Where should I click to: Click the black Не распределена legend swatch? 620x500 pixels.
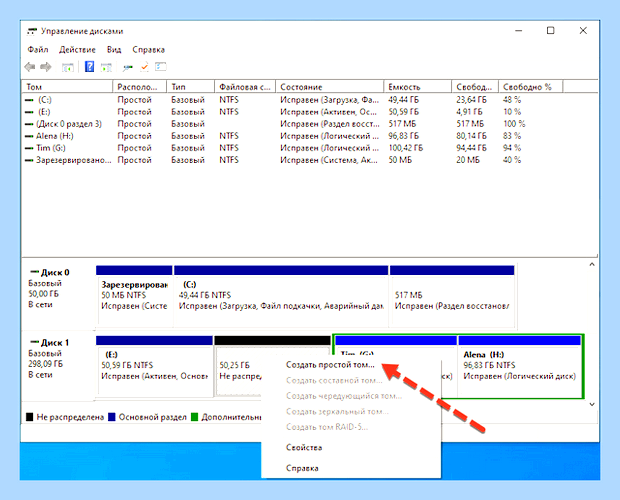pyautogui.click(x=30, y=417)
